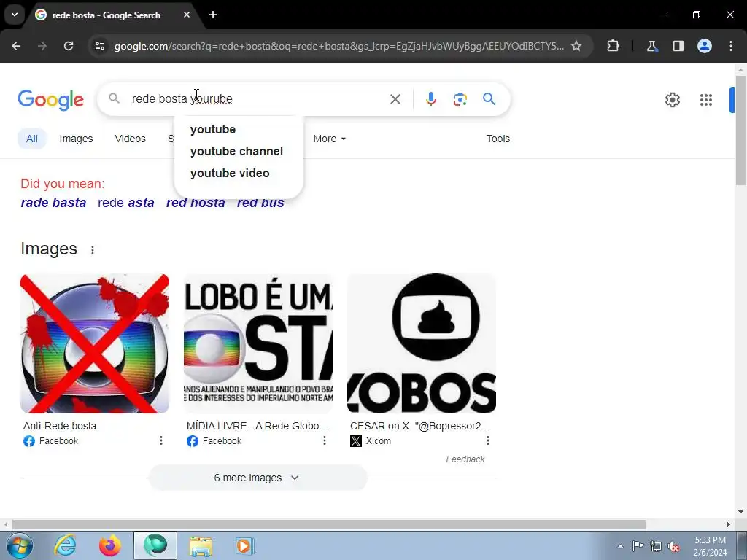Open Chrome three-dot menu
747x560 pixels.
(x=731, y=46)
